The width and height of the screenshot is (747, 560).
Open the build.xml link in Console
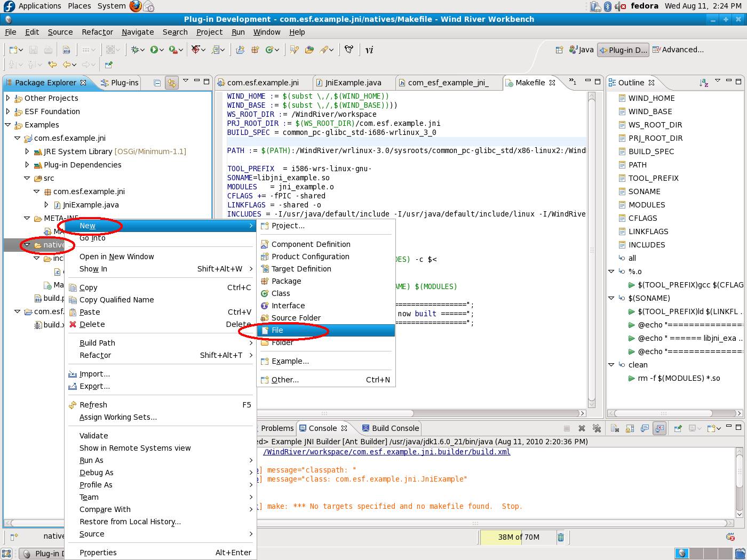pyautogui.click(x=387, y=452)
